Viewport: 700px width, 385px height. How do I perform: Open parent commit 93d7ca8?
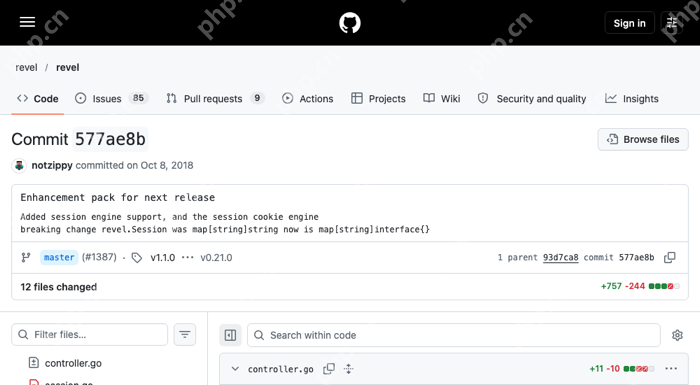click(x=560, y=257)
